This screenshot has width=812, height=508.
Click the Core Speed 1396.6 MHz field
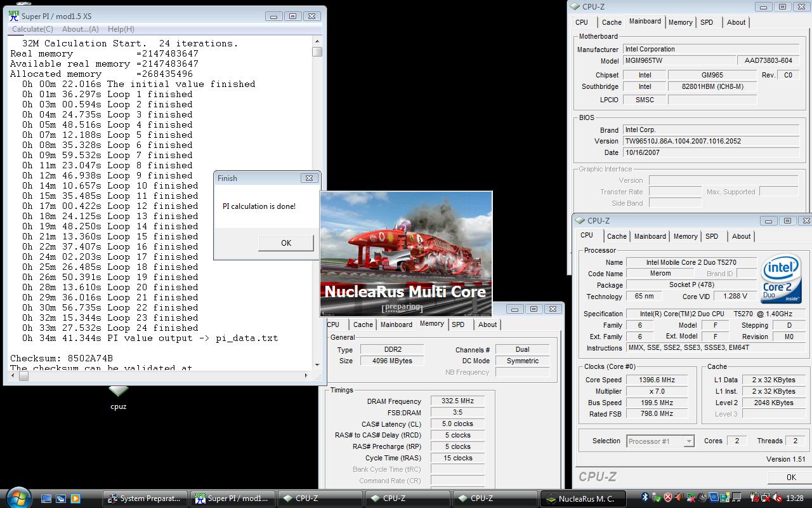click(x=656, y=380)
